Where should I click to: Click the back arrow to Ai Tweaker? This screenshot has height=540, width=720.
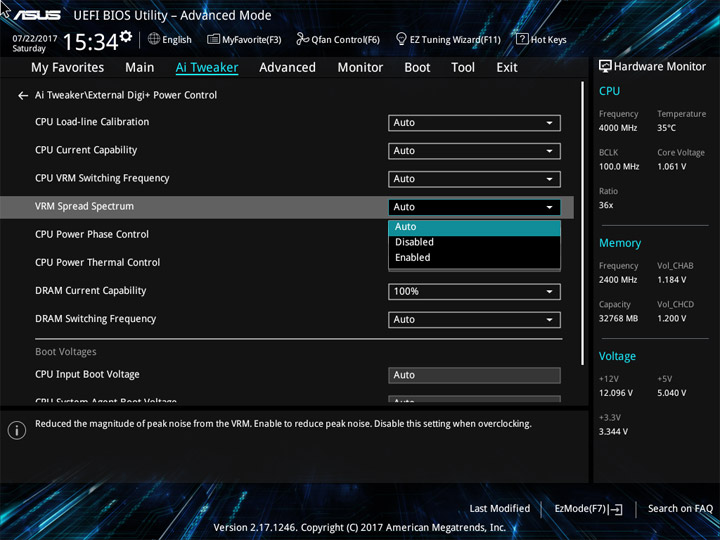point(22,96)
